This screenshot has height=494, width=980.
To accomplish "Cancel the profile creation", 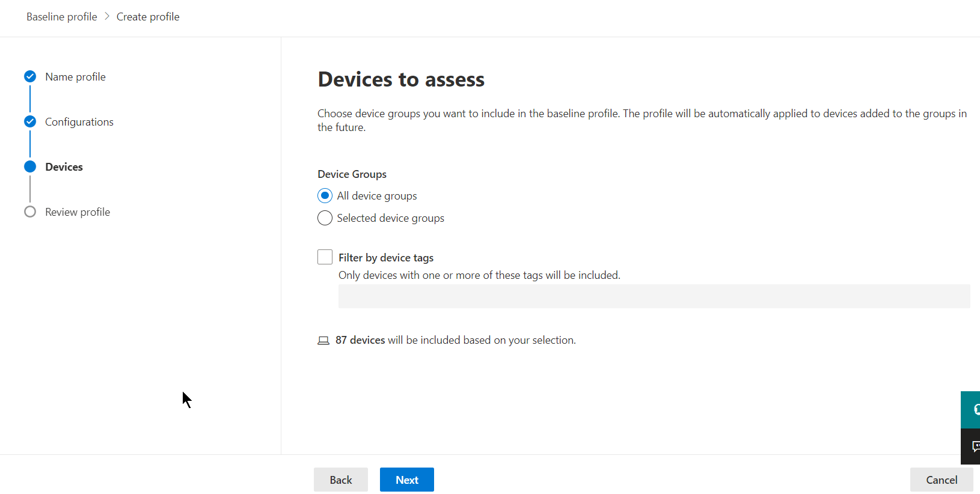I will coord(941,480).
